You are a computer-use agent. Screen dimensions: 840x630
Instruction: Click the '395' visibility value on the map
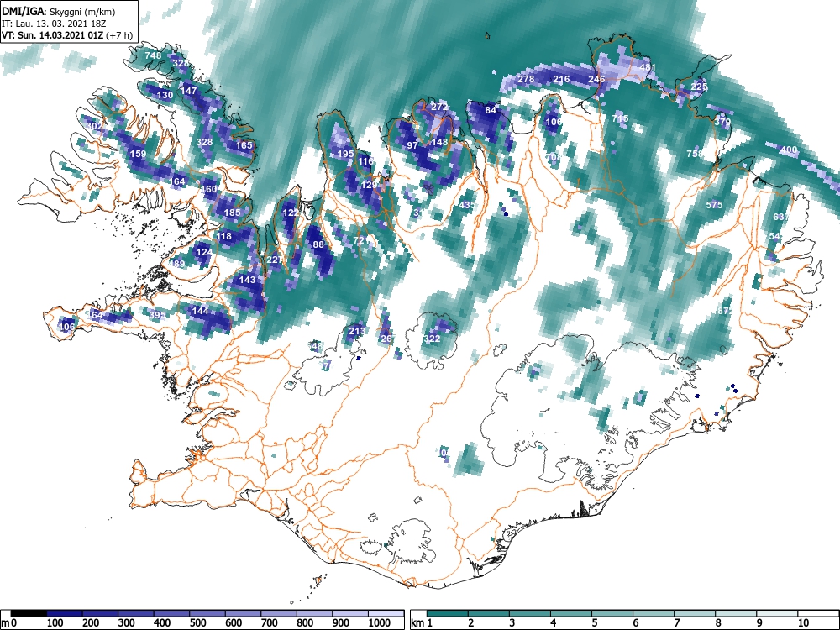(157, 315)
